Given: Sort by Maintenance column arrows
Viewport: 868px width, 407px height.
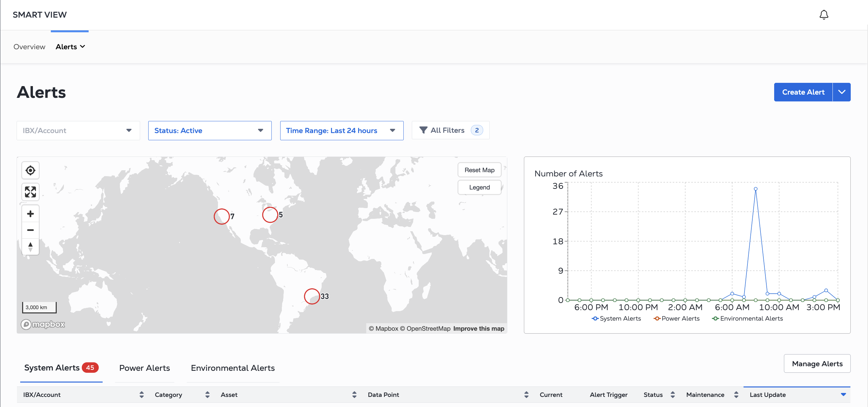Looking at the screenshot, I should (736, 395).
